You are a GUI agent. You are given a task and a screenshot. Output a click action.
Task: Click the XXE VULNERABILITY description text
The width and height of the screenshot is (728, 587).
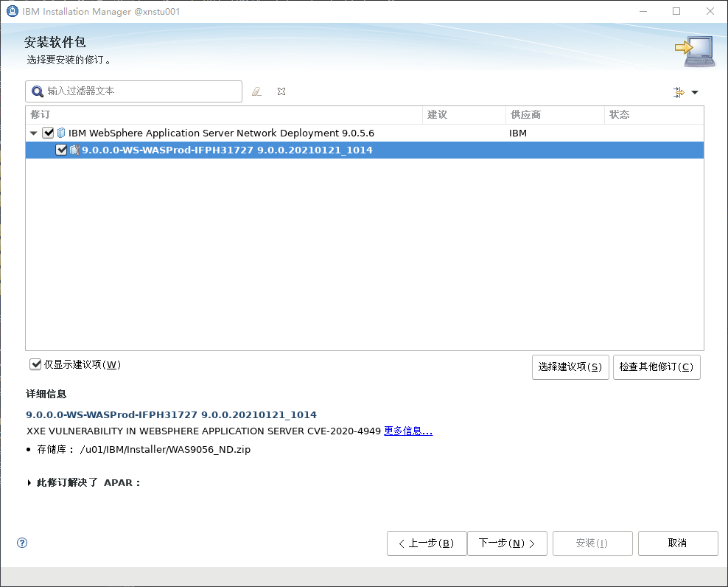click(x=203, y=431)
